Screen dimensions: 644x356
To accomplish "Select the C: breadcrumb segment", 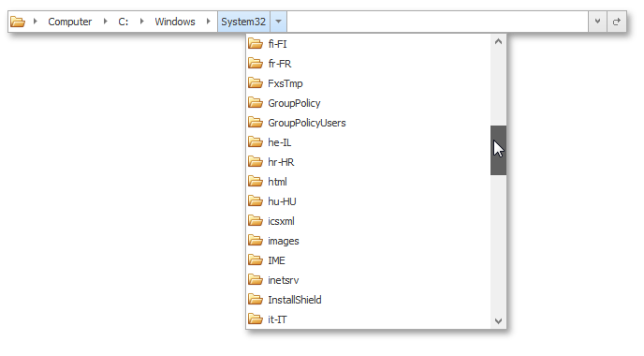I will click(124, 22).
